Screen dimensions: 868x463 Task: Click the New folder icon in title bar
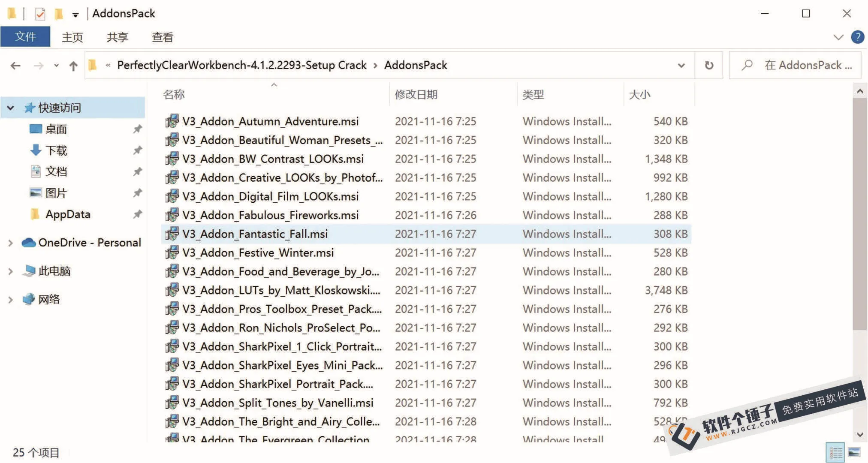pos(59,14)
